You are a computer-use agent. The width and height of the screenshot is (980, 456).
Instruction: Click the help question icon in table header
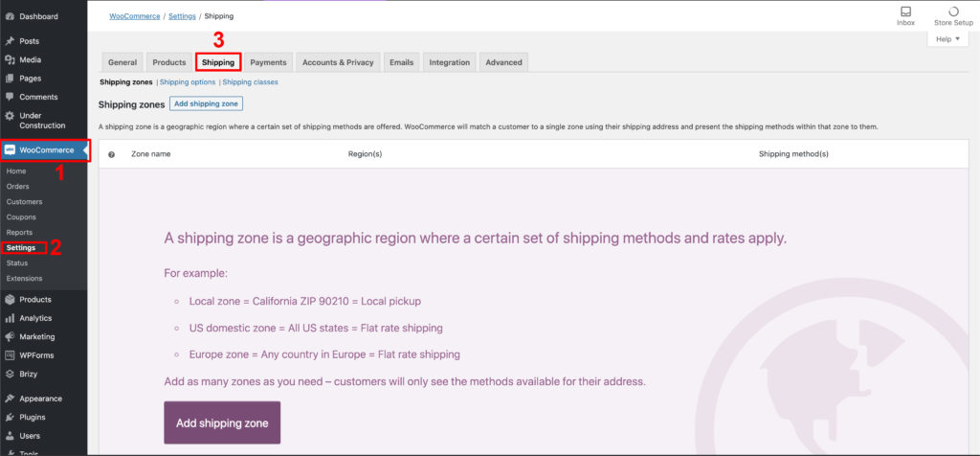point(111,154)
